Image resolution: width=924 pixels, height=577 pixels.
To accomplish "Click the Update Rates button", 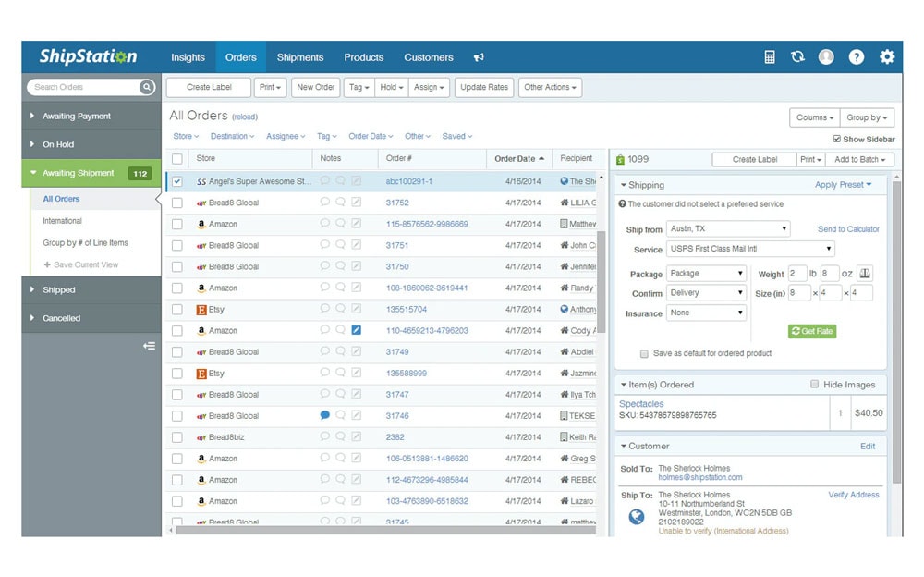I will point(484,87).
